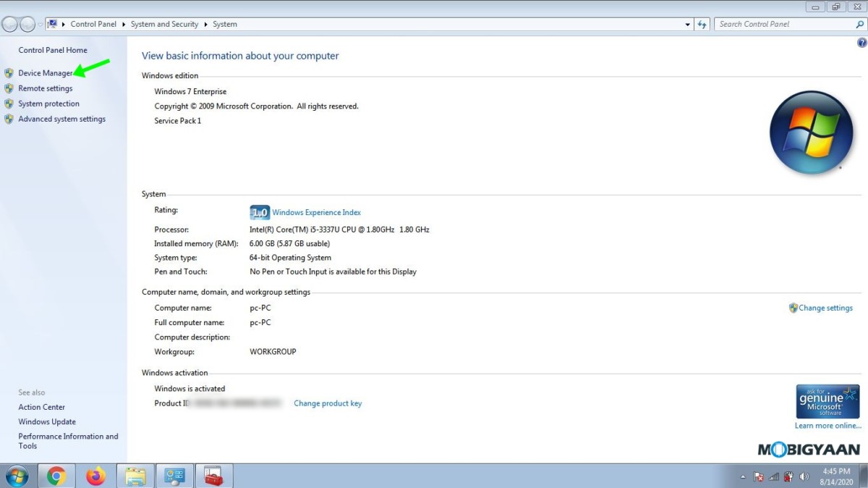Open the Windows Experience Index link
This screenshot has width=868, height=488.
click(316, 212)
